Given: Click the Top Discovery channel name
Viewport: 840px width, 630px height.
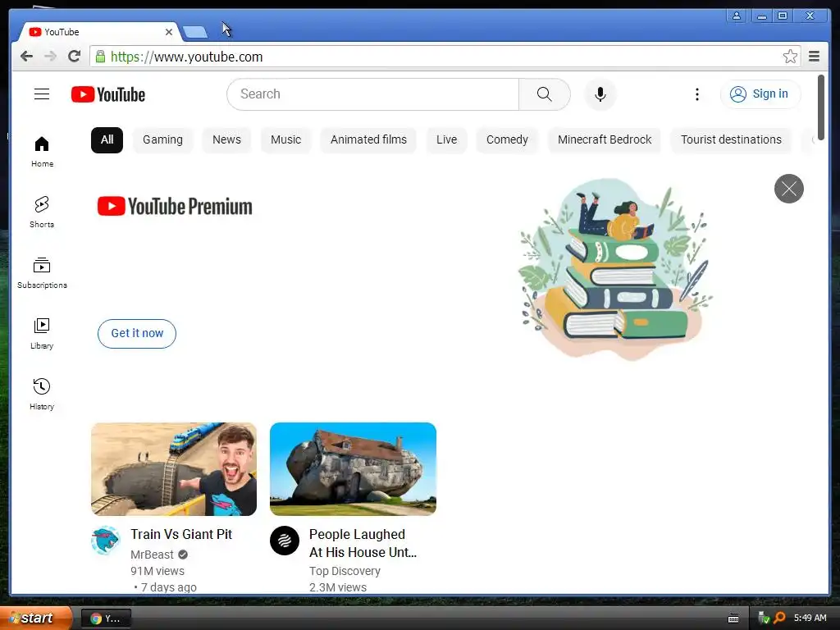Looking at the screenshot, I should tap(345, 571).
